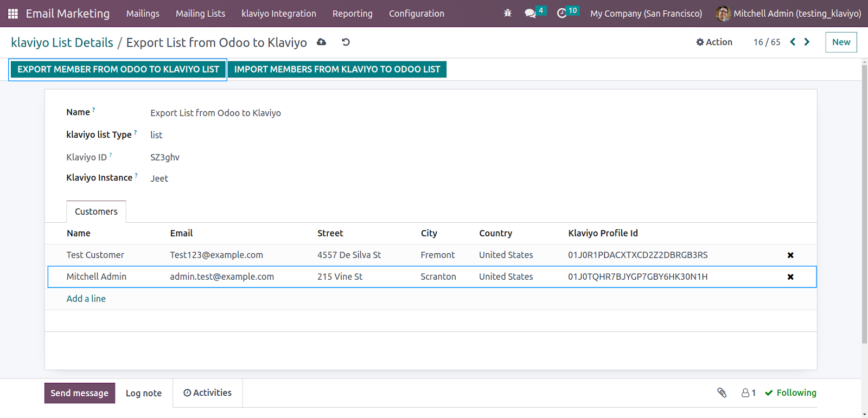
Task: Click Log note button
Action: tap(144, 393)
